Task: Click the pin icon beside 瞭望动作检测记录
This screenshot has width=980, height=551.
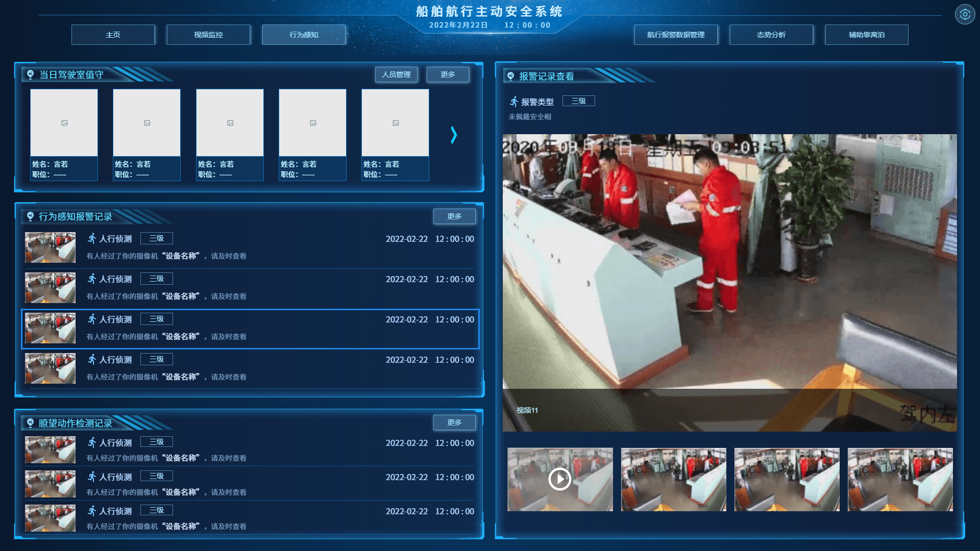Action: [x=30, y=423]
